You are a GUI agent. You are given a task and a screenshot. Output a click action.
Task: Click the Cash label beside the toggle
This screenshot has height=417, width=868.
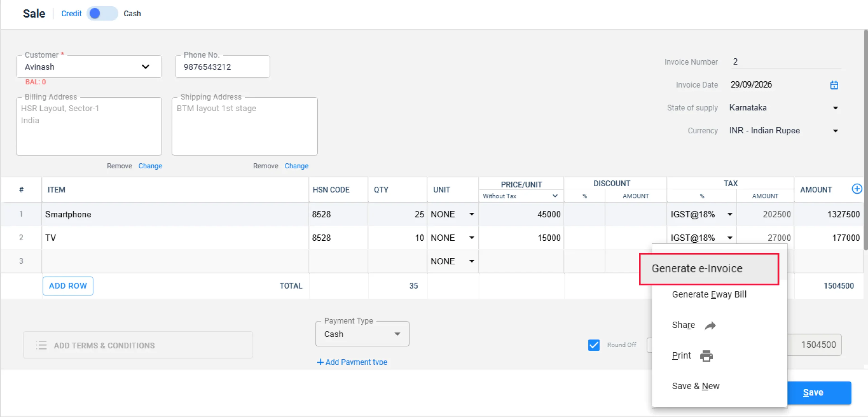[x=132, y=14]
